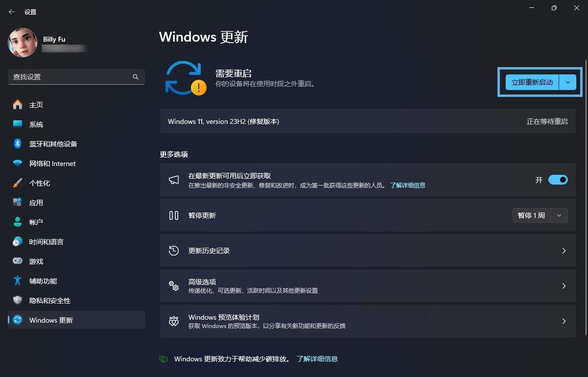Expand the pause duration dropdown arrow
The height and width of the screenshot is (377, 588).
(x=559, y=215)
